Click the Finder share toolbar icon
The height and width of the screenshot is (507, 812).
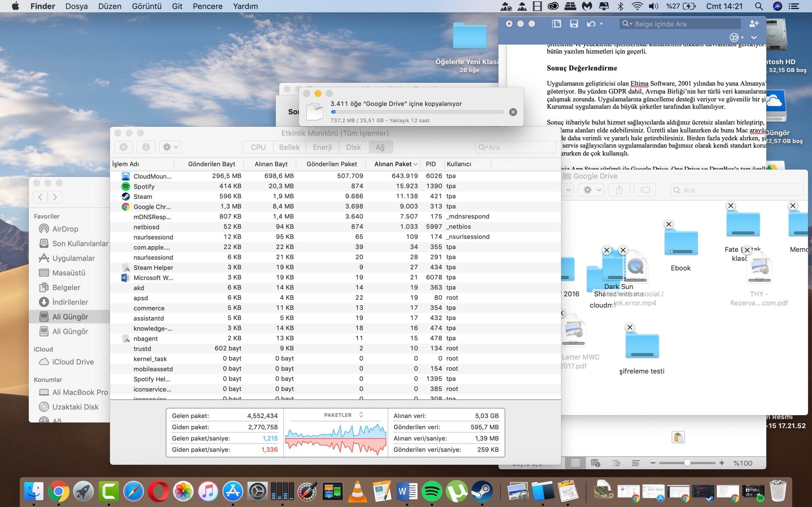point(619,190)
